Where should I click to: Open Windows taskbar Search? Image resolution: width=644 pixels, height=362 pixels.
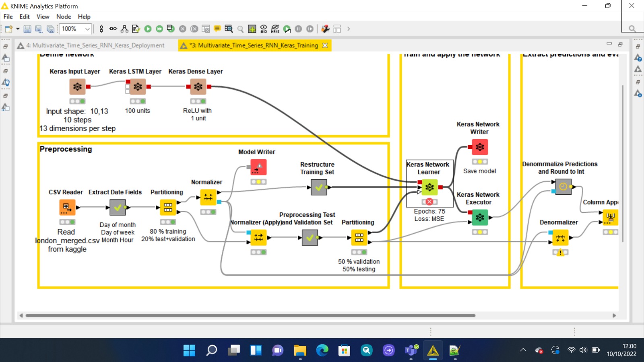point(211,350)
